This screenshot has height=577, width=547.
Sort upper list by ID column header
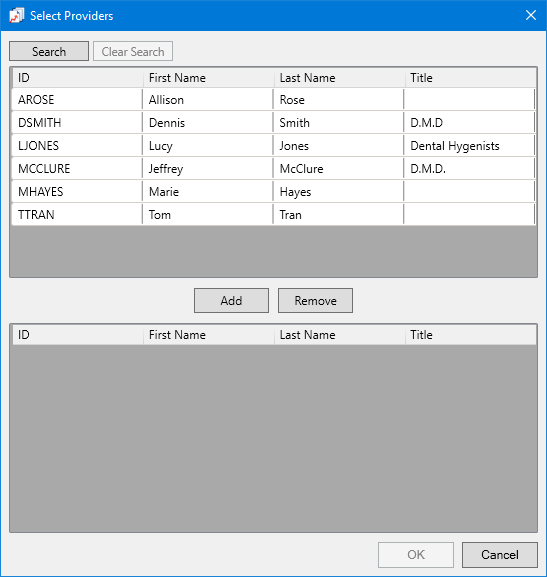[77, 78]
